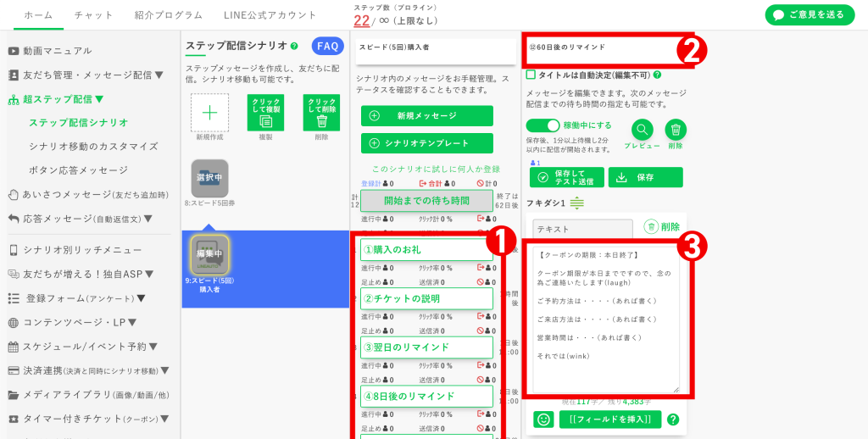Click the 新規作成 plus tile

coord(209,113)
